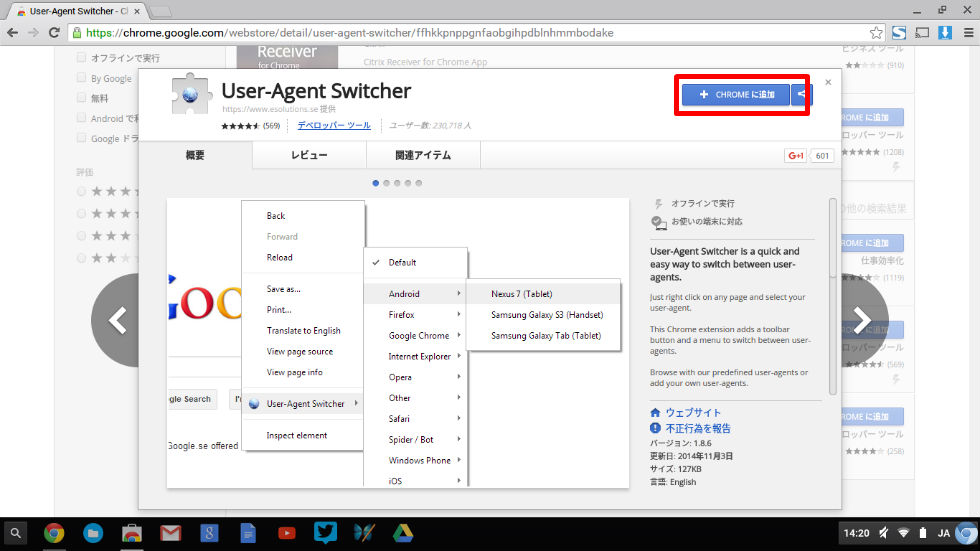Click the Wi-Fi status icon

tap(903, 534)
